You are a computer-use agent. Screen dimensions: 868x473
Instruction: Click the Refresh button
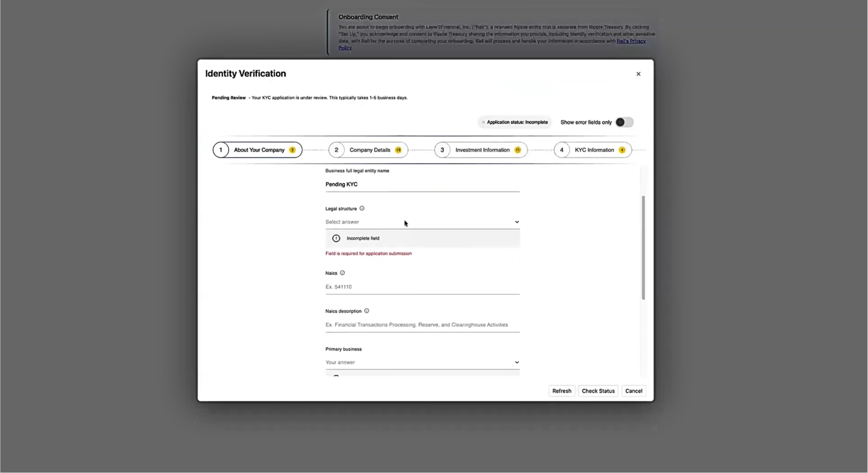coord(562,391)
